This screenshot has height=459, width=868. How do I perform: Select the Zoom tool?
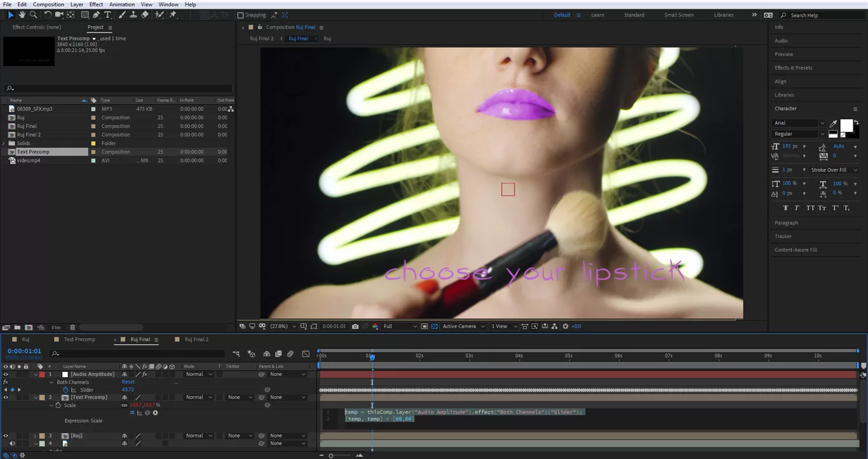[x=33, y=15]
